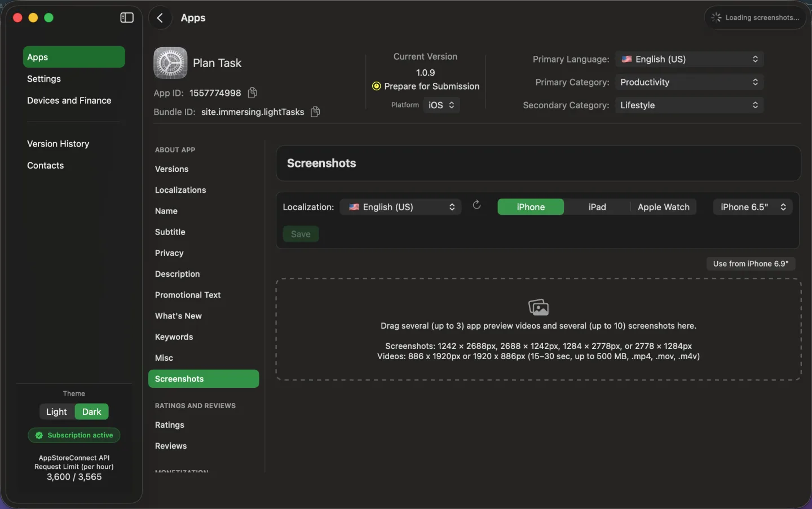Click the Plan Task app name
This screenshot has width=812, height=509.
(217, 63)
